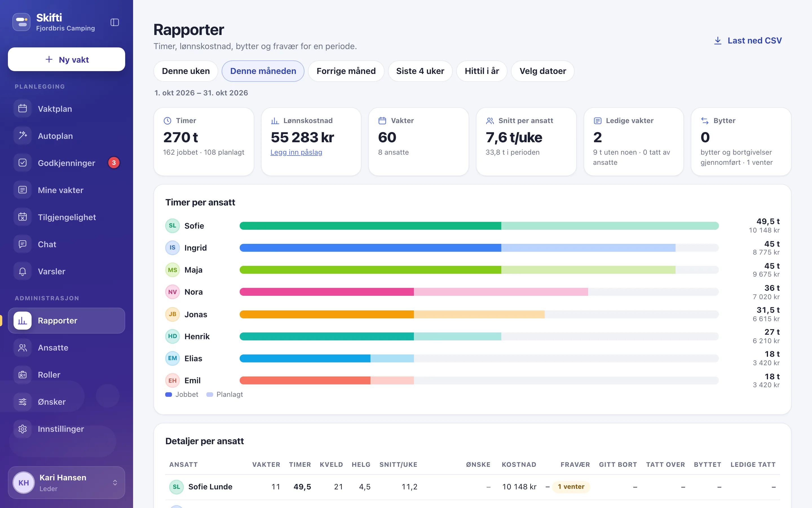Open the Chat speech bubble icon
Screen dimensions: 812x508
pyautogui.click(x=23, y=244)
